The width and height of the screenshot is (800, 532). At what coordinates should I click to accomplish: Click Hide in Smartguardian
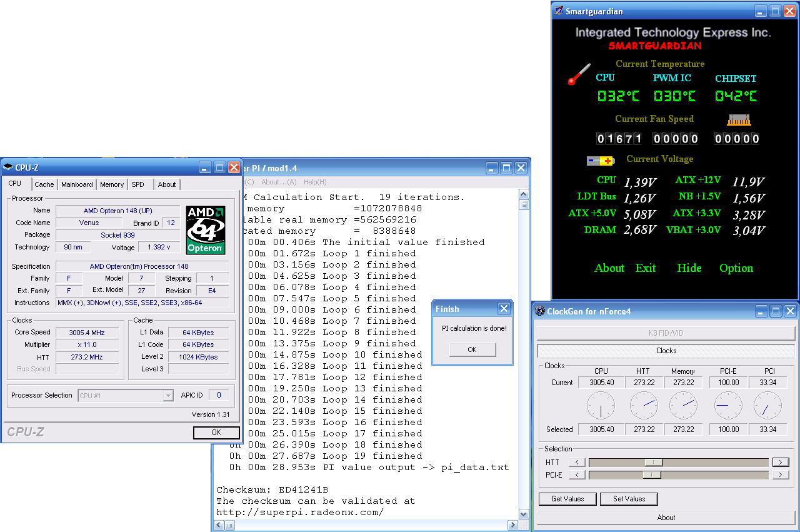click(x=689, y=268)
